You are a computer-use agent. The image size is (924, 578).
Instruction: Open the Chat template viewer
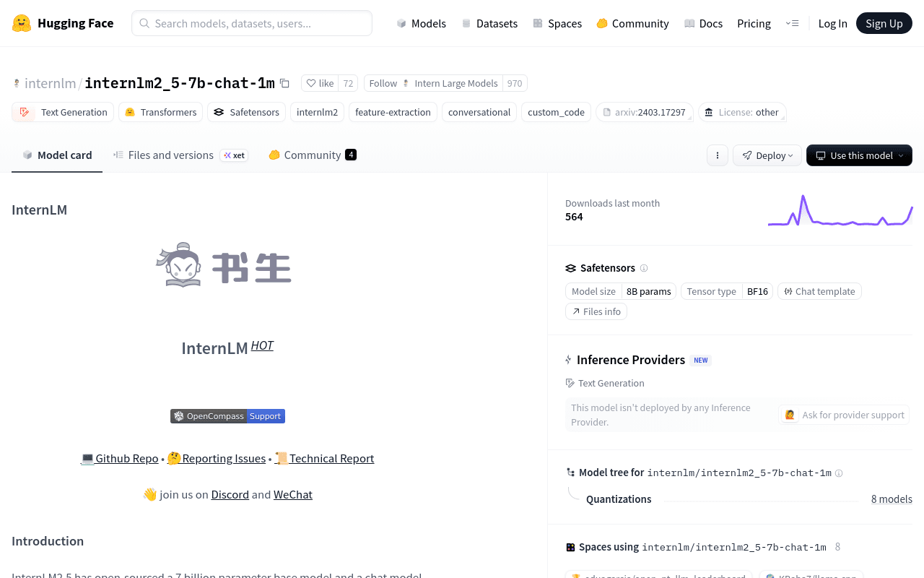tap(819, 291)
